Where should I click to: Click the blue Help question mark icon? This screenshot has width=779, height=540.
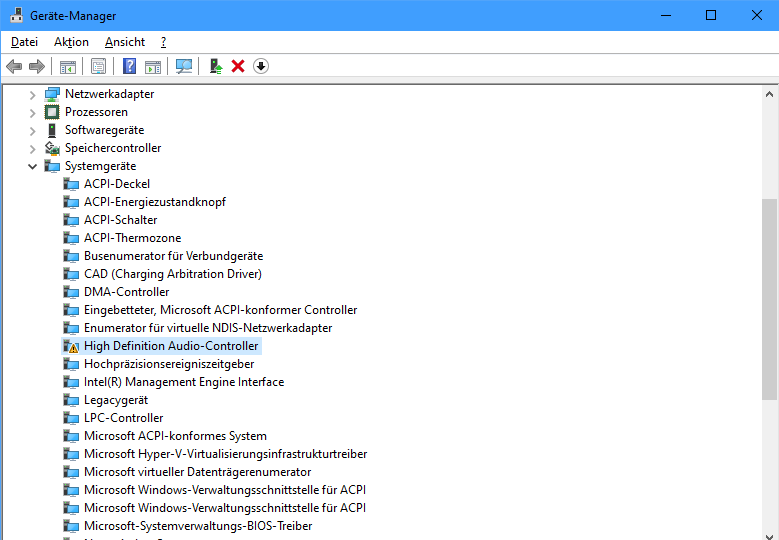coord(129,66)
